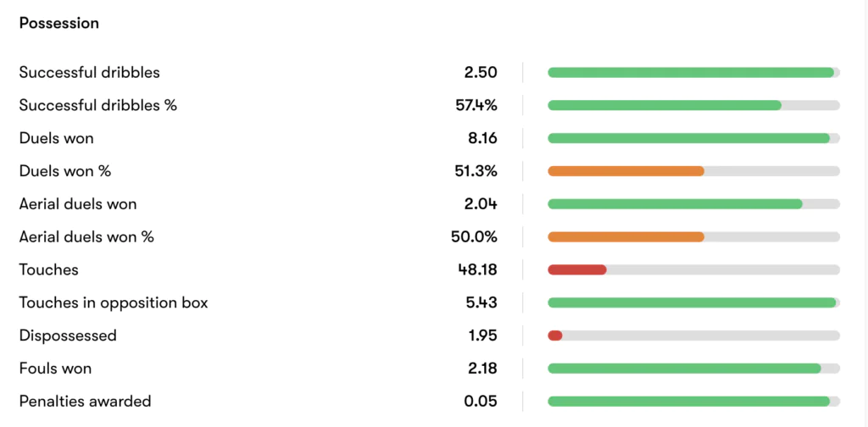Select the Fouls won stat label

[x=55, y=369]
